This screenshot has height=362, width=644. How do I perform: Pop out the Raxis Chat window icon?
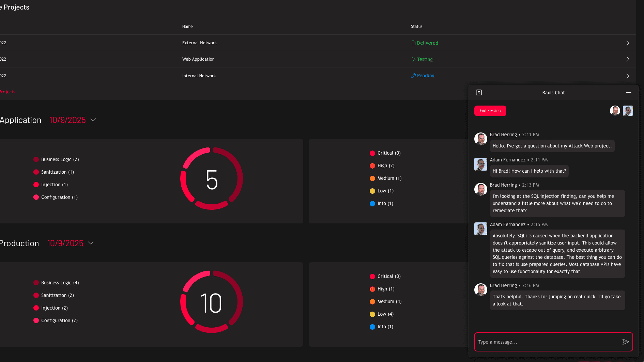(479, 93)
